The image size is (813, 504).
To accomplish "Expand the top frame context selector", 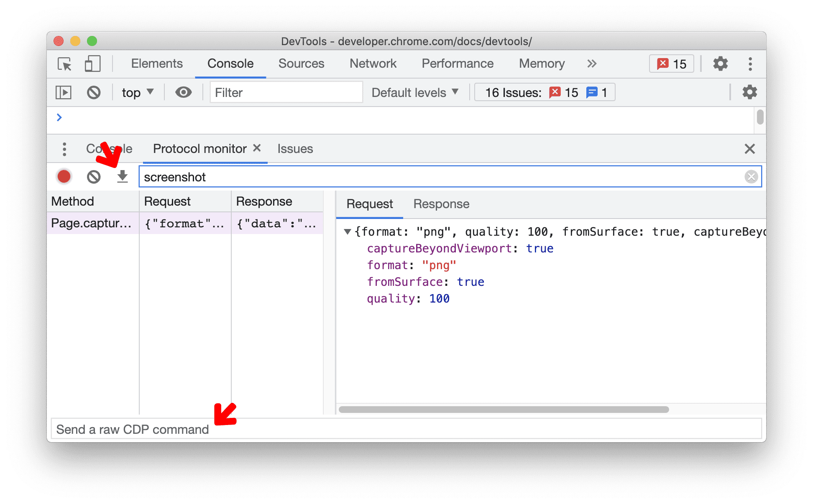I will pyautogui.click(x=137, y=92).
